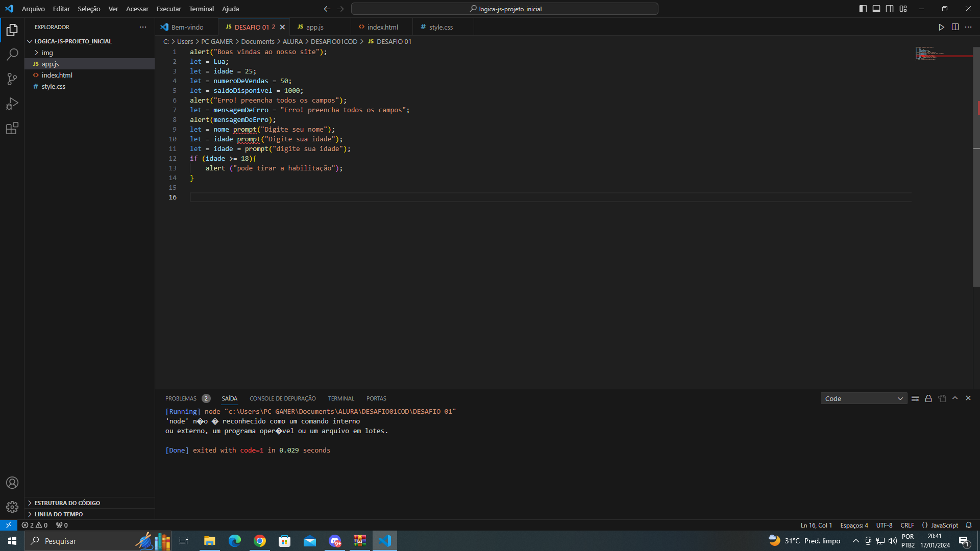The image size is (980, 551).
Task: Change UTF-8 encoding in status bar
Action: [884, 525]
